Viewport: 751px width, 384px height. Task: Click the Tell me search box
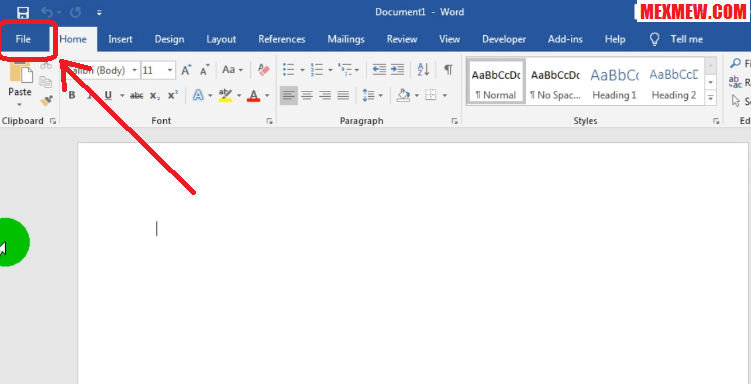[x=676, y=39]
